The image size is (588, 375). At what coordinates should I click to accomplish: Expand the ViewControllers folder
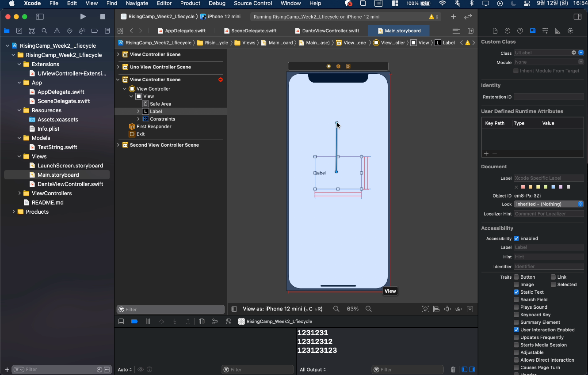click(19, 193)
